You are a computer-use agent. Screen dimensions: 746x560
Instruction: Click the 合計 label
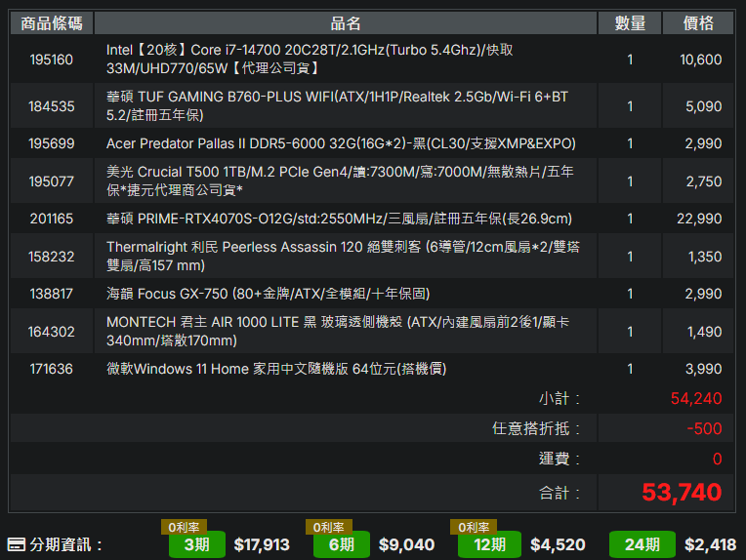click(x=559, y=493)
